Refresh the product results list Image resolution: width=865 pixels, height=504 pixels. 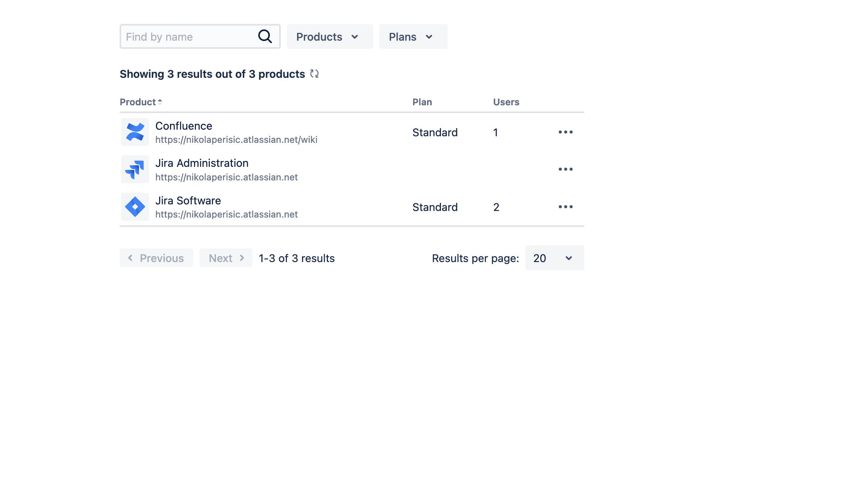pos(315,74)
